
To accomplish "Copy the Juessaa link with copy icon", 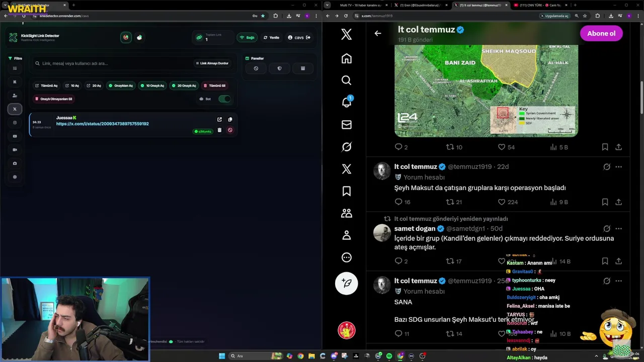I will (230, 120).
